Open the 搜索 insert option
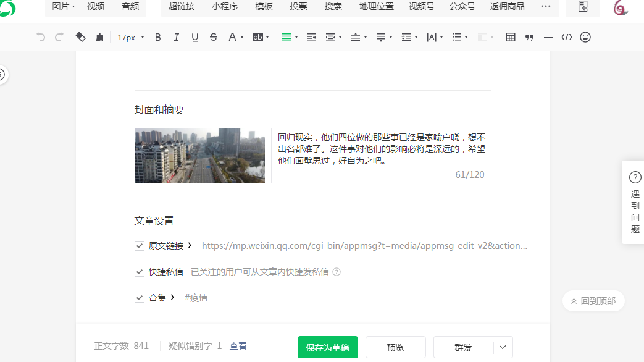The height and width of the screenshot is (362, 644). [333, 6]
